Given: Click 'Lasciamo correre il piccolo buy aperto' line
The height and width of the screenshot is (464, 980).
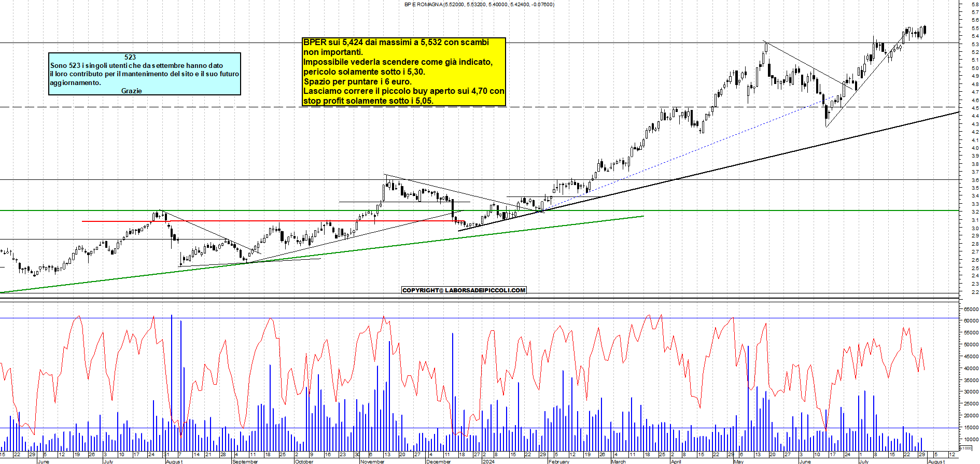Looking at the screenshot, I should coord(403,91).
